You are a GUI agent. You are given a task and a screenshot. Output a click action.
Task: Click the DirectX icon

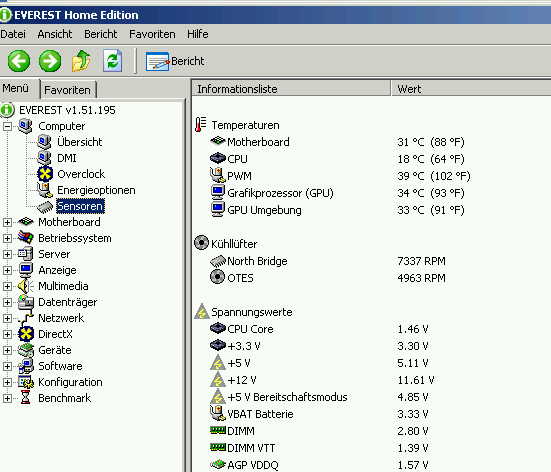[26, 334]
